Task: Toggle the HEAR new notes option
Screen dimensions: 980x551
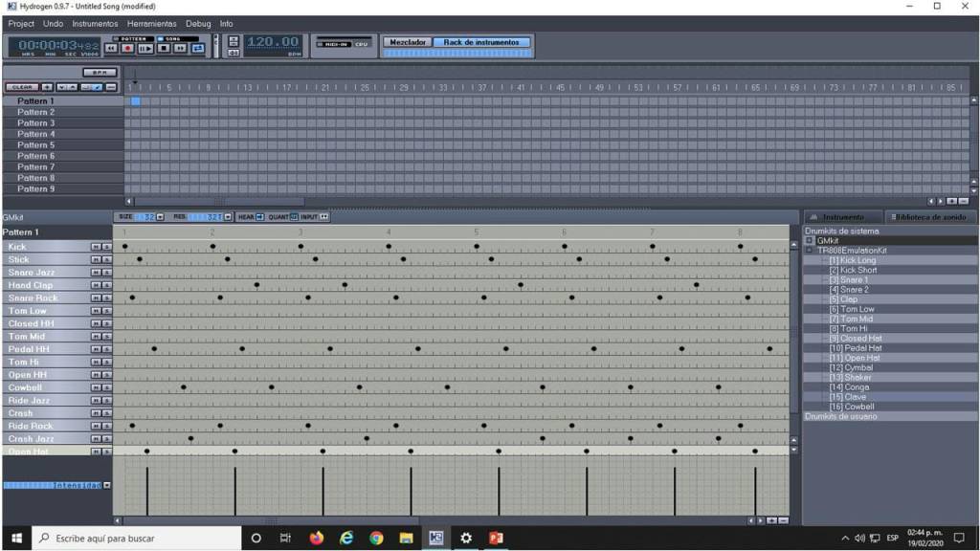Action: click(260, 217)
